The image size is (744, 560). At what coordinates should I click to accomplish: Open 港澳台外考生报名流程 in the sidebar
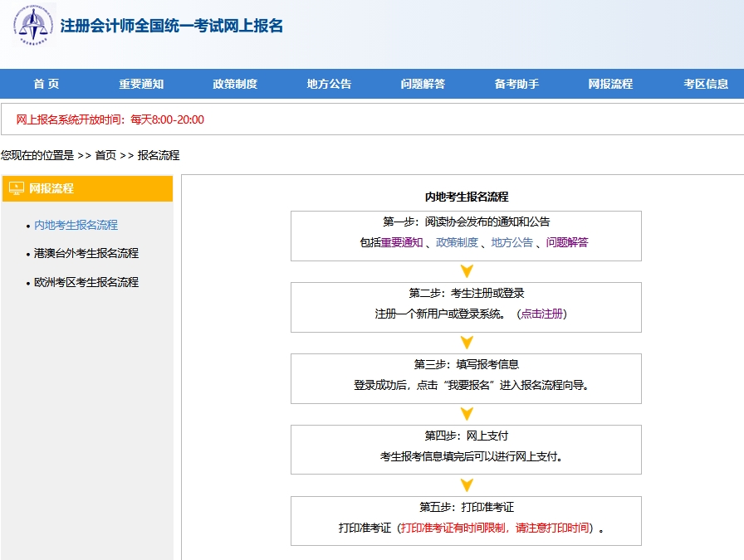pyautogui.click(x=86, y=253)
